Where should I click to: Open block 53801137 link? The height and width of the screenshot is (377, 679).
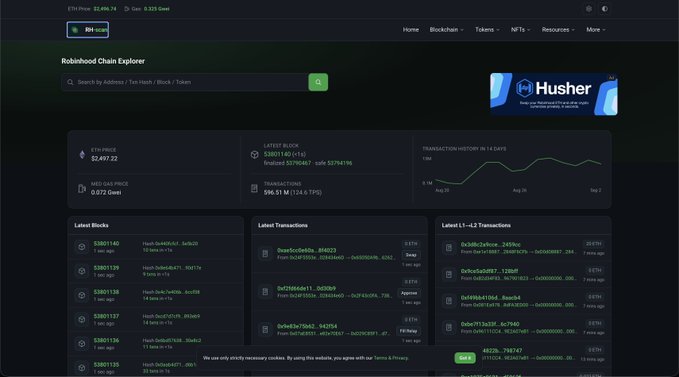[106, 316]
